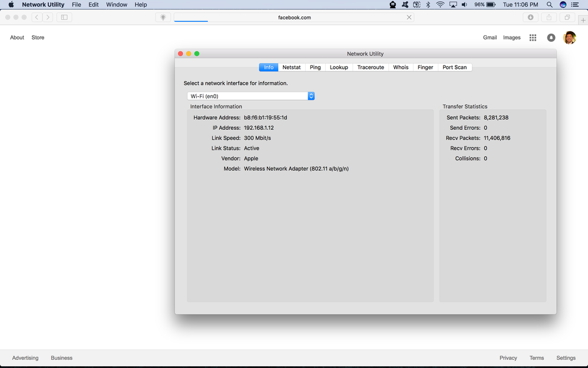Stop loading page with the X button

409,18
